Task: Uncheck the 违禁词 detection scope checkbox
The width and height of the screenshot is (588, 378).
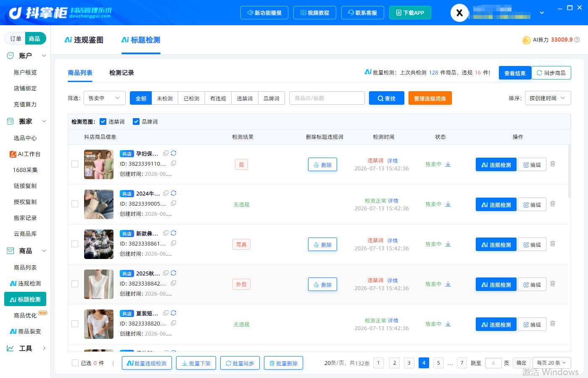Action: 103,122
